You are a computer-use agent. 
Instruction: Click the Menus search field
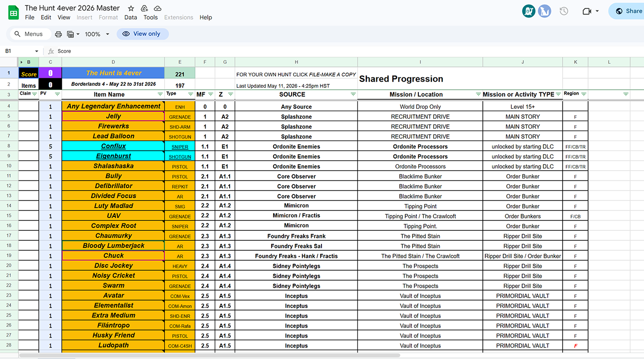pos(30,34)
